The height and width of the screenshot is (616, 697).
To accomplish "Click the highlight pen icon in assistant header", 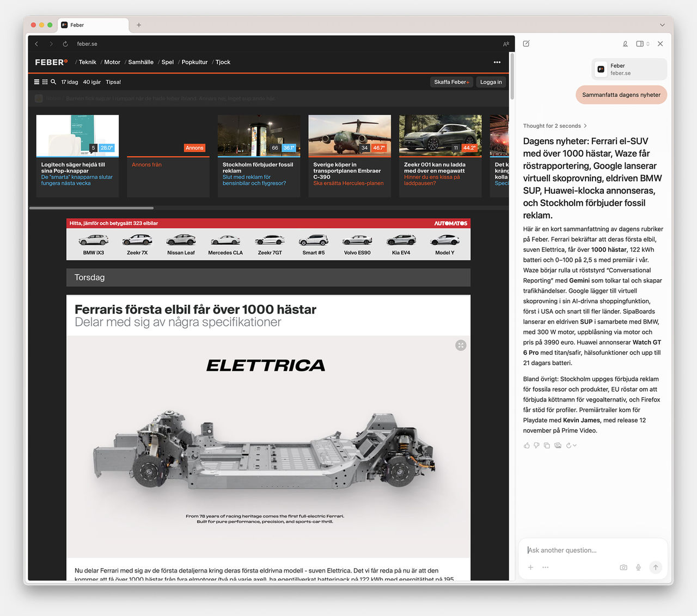I will 625,44.
